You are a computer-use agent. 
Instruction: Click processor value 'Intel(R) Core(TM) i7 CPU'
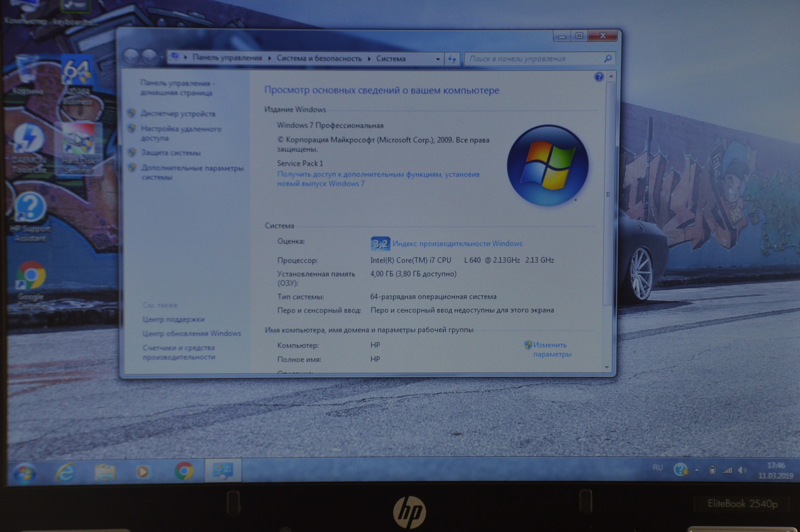(x=410, y=260)
